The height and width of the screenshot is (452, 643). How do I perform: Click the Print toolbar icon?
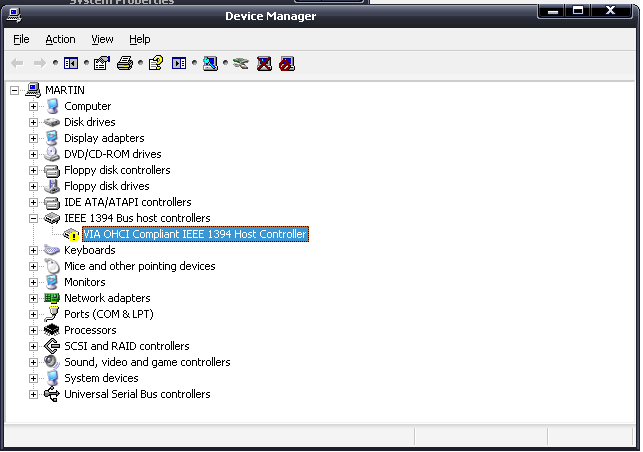(x=125, y=63)
